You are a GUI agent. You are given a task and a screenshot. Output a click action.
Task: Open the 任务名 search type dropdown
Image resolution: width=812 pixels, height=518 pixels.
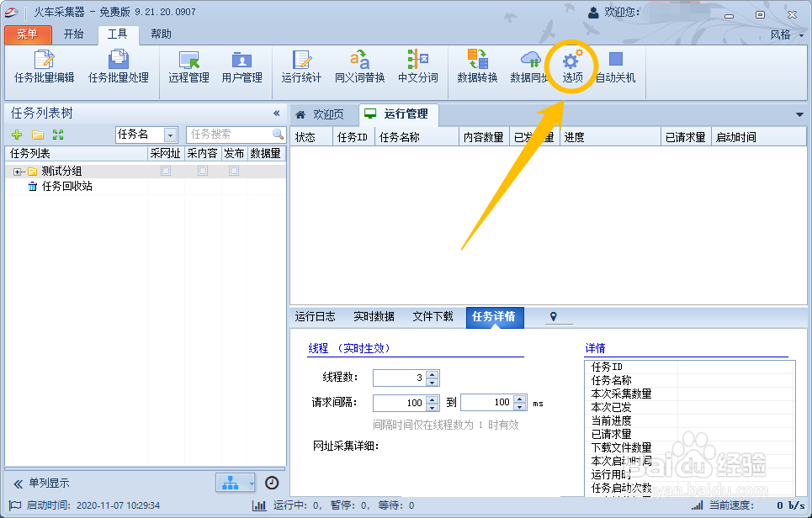click(x=170, y=135)
